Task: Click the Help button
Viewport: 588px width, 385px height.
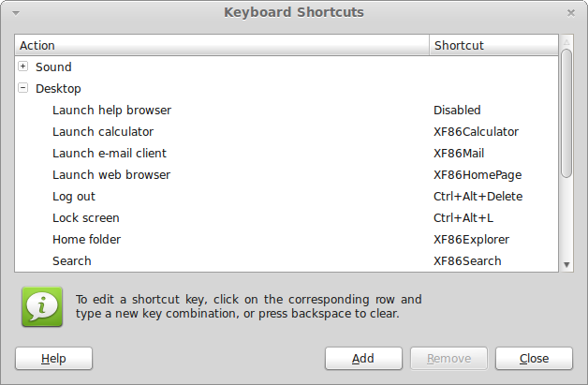Action: pyautogui.click(x=53, y=358)
